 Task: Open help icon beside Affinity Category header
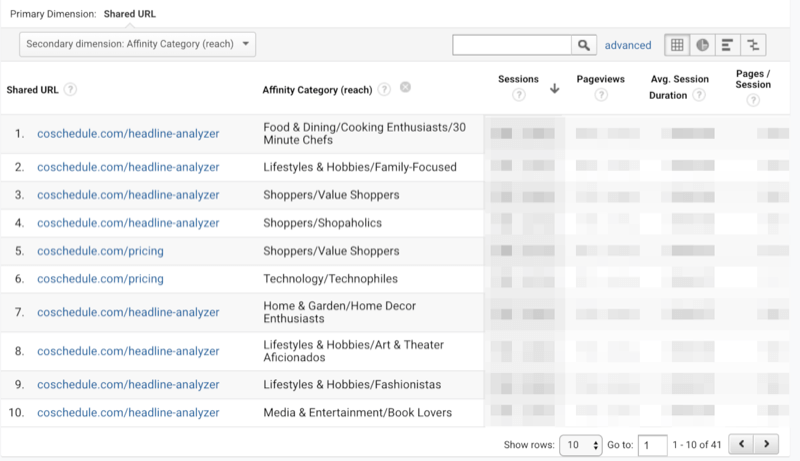tap(384, 89)
